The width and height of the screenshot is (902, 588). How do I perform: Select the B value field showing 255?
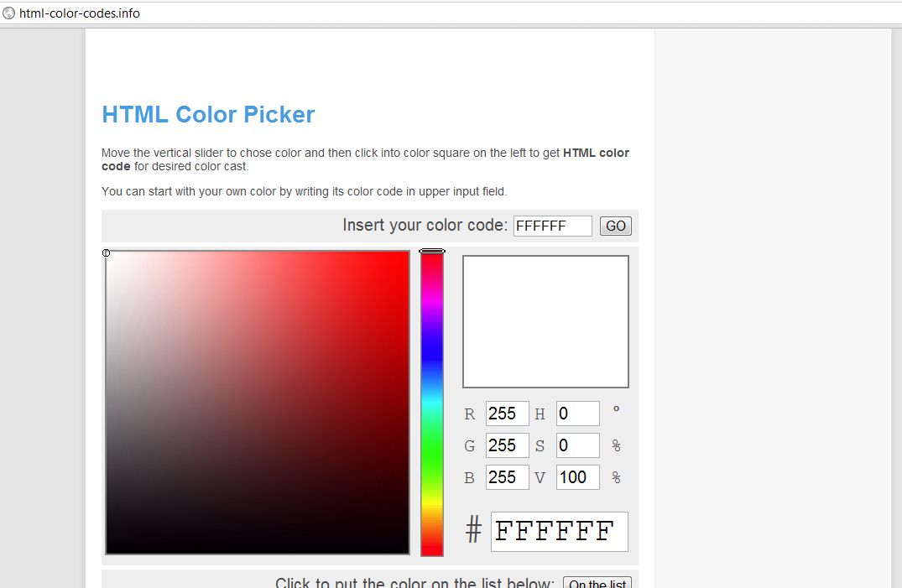[507, 477]
